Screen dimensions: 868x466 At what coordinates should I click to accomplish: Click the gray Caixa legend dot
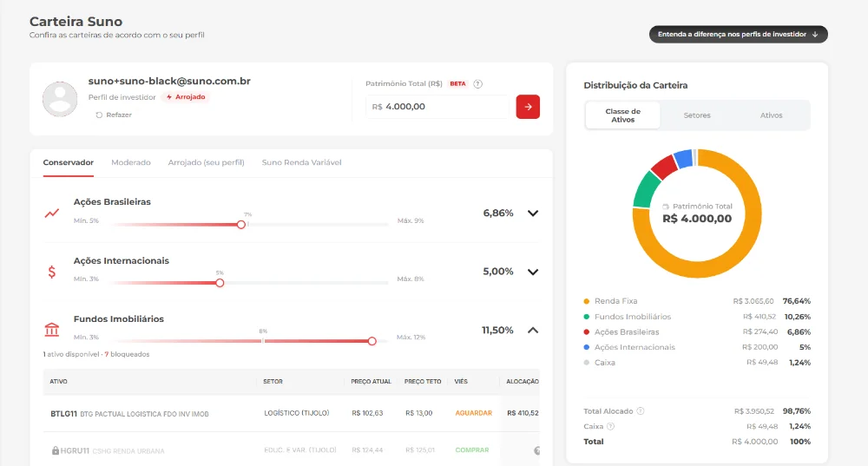tap(586, 363)
